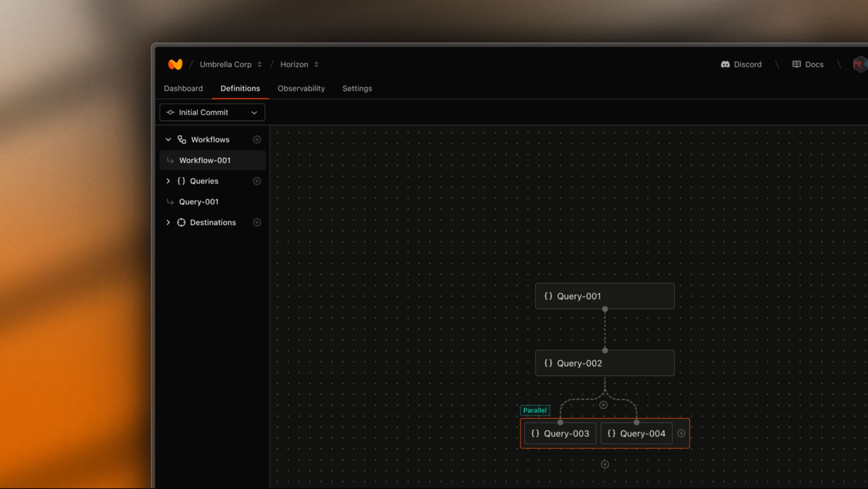Open the Discord link
The width and height of the screenshot is (868, 489).
click(x=741, y=64)
